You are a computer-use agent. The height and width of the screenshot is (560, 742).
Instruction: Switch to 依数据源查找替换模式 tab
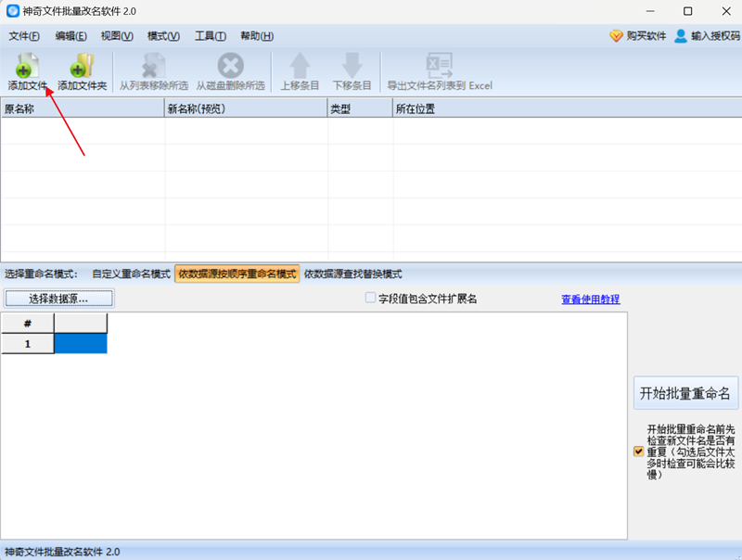[353, 274]
